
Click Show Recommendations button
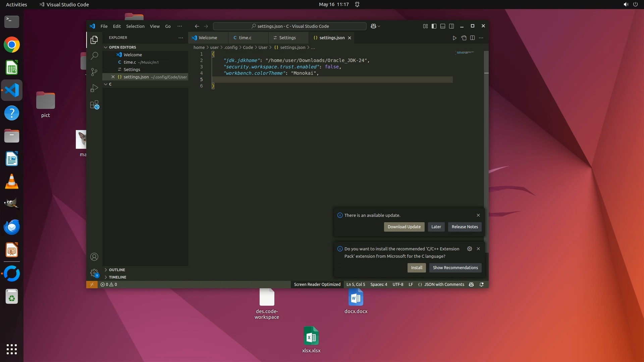[455, 268]
